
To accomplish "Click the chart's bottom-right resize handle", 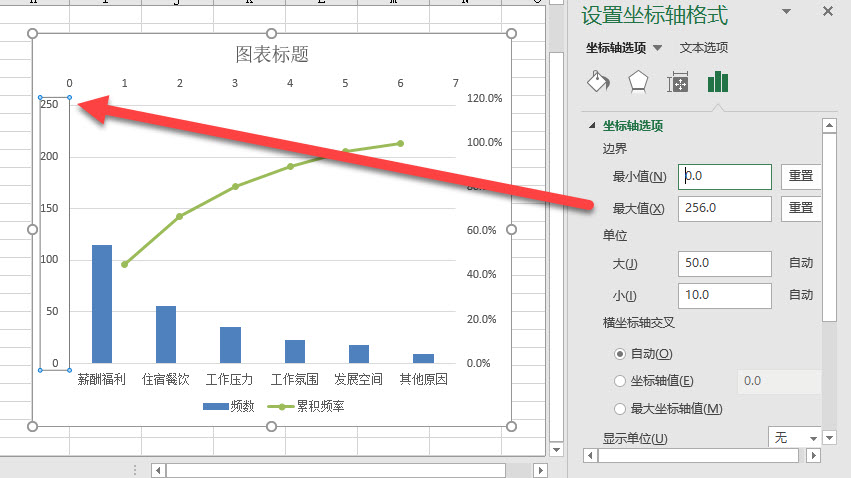I will tap(511, 426).
